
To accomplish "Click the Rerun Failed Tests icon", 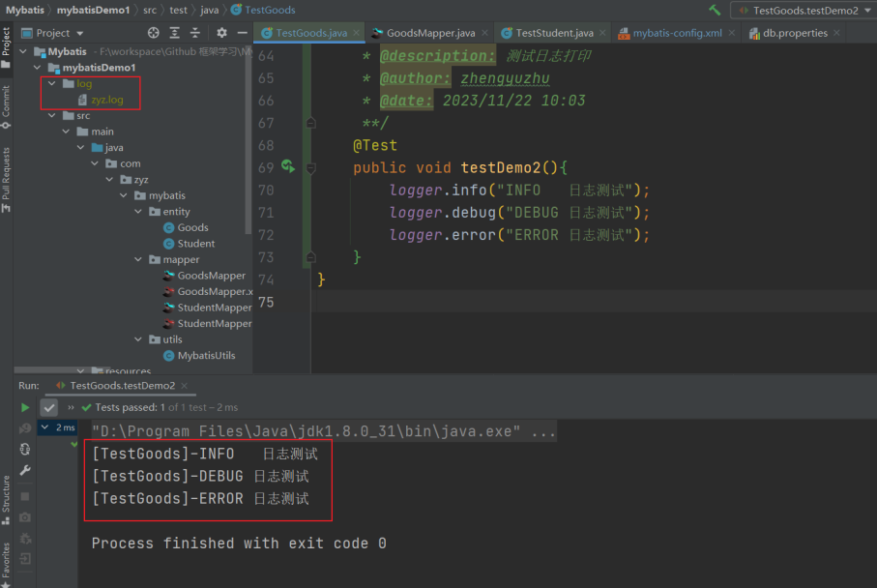I will click(25, 428).
